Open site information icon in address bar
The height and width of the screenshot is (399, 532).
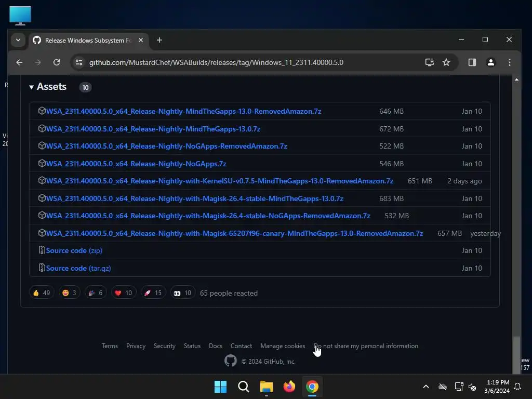79,62
